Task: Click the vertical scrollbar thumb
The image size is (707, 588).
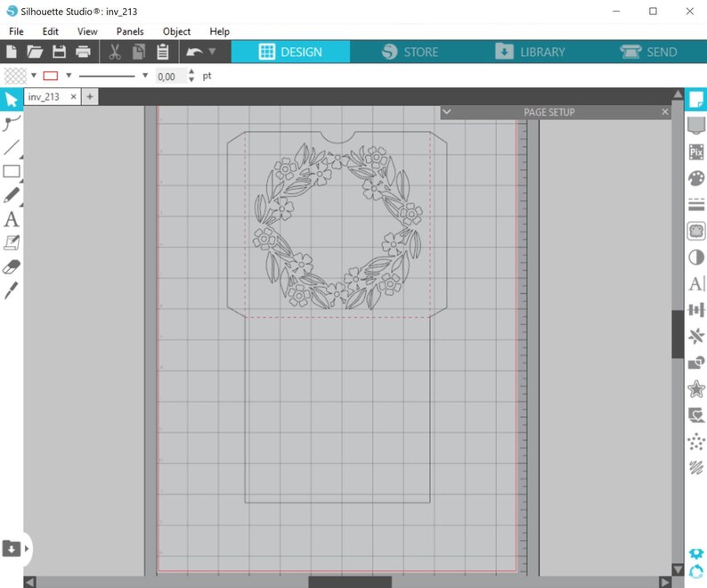Action: coord(678,334)
